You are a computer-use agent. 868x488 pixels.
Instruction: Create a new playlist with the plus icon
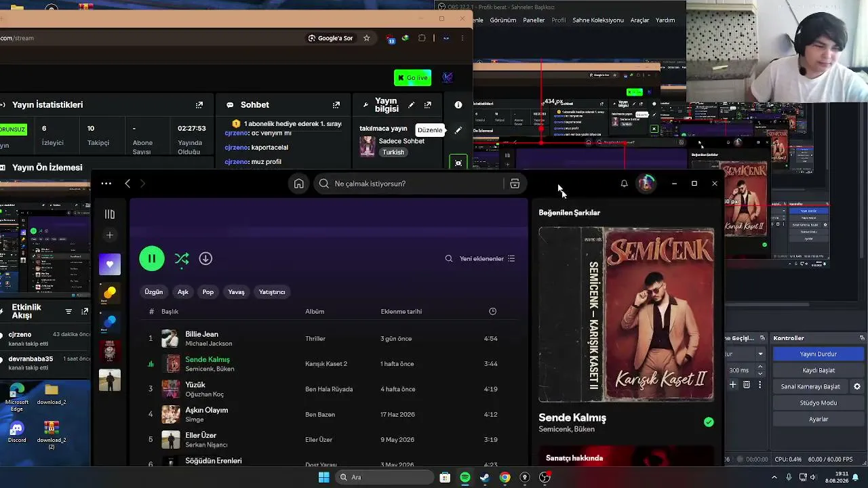tap(110, 235)
